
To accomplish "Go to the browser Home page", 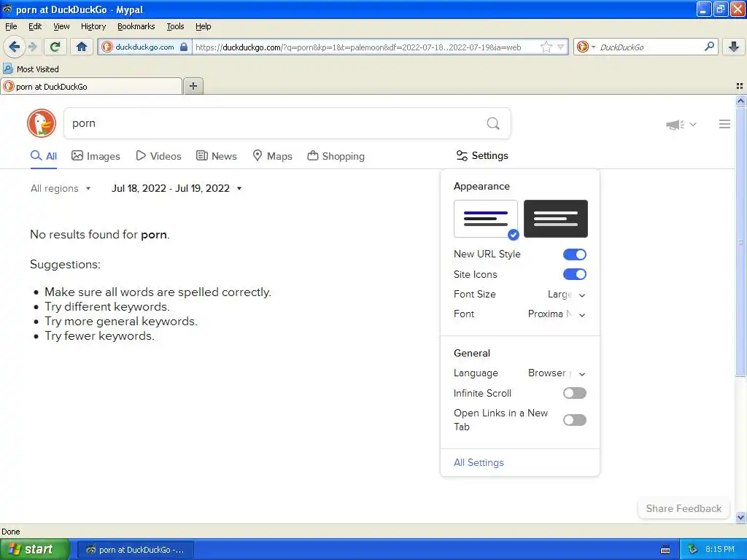I will [82, 47].
